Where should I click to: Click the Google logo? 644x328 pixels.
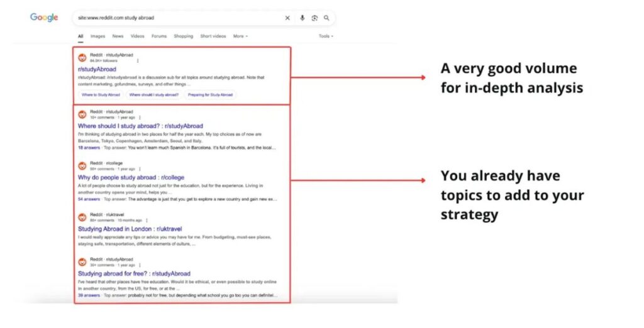pyautogui.click(x=44, y=18)
